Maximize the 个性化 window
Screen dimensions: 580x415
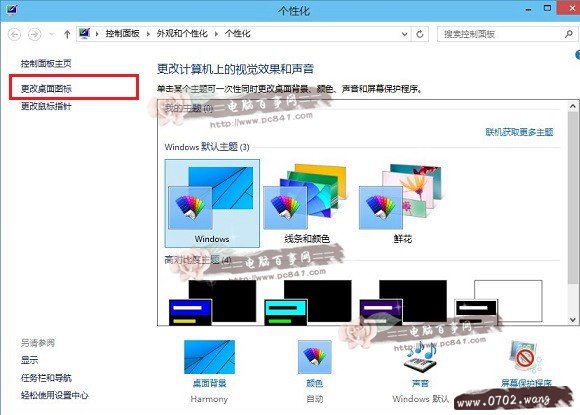click(547, 8)
